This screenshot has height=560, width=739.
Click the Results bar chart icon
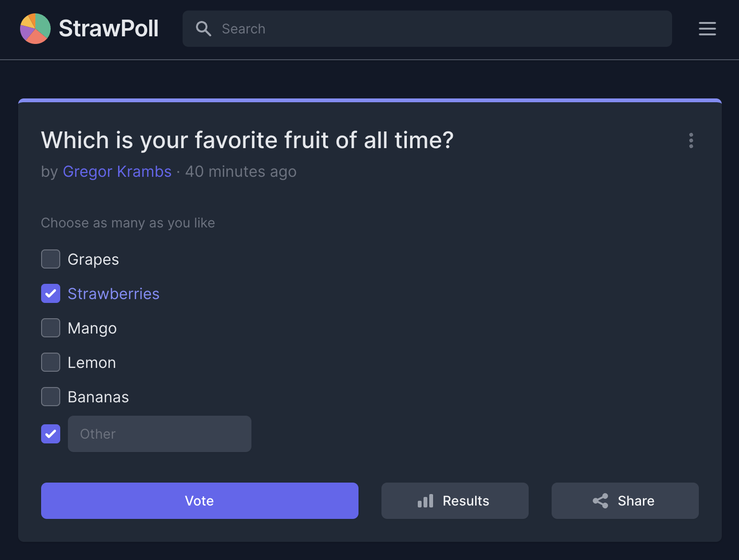point(425,501)
